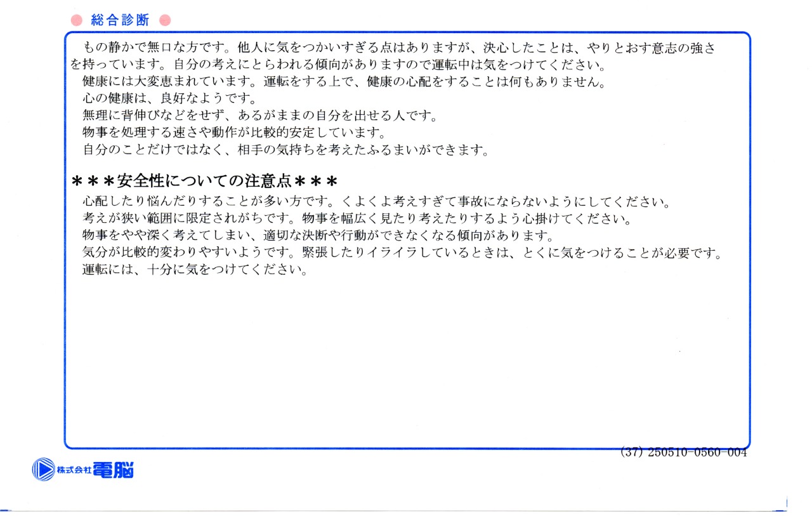Click the line starting 物事をやや深く考えてしまい

point(318,236)
